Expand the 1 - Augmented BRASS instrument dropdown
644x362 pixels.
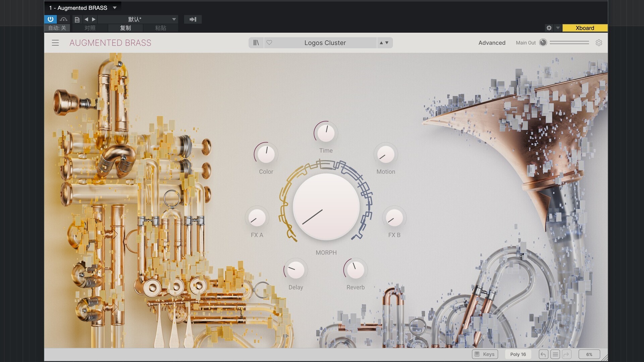[83, 8]
